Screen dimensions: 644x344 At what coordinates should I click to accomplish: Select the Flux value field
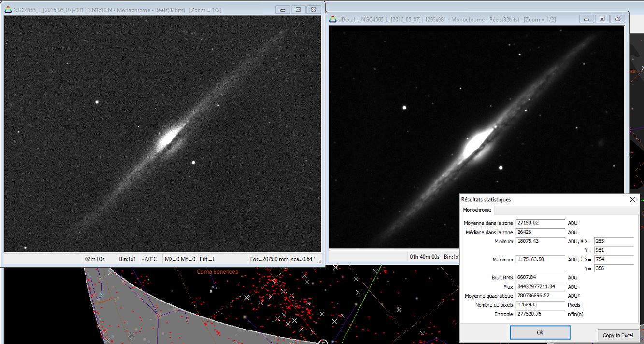pos(540,287)
